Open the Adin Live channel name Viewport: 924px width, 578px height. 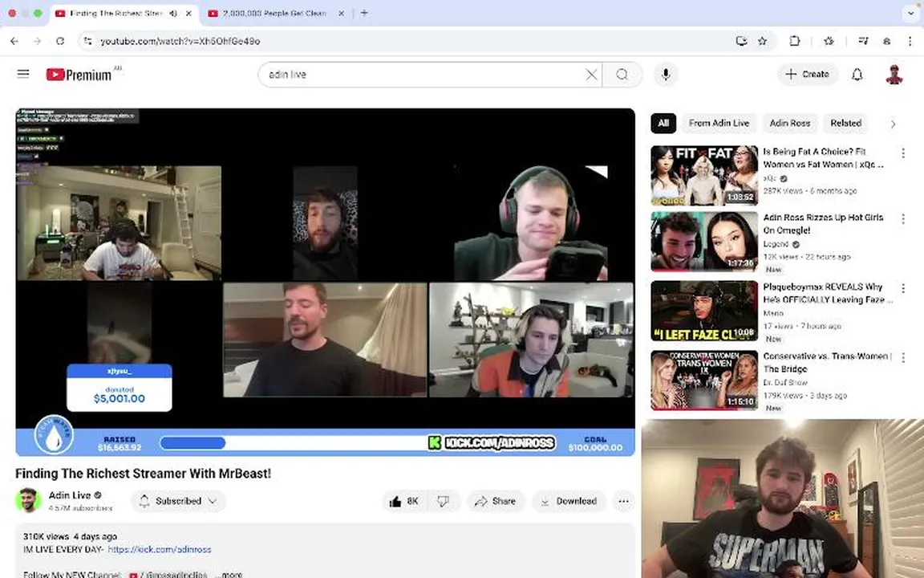point(70,495)
